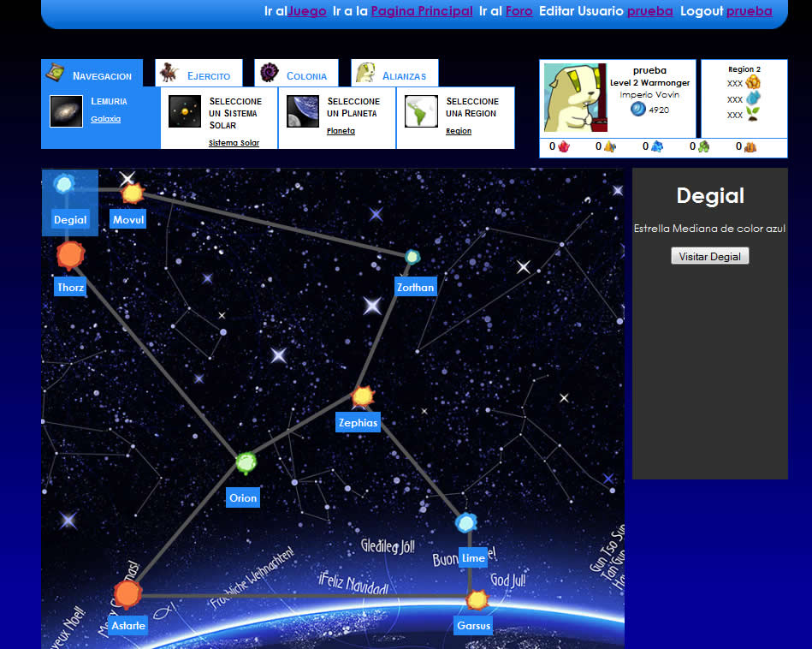The image size is (812, 649).
Task: Open the Foro link
Action: point(519,11)
